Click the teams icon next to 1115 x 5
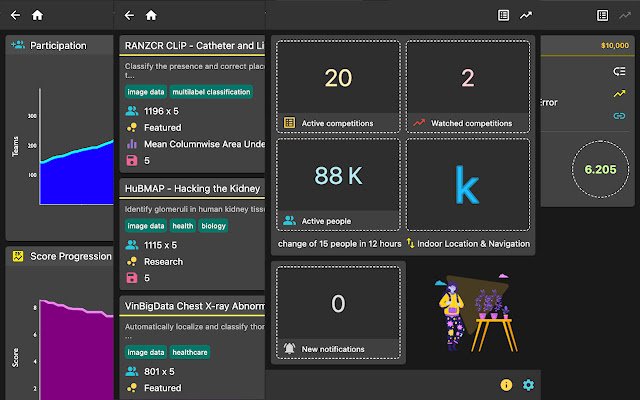 coord(132,244)
